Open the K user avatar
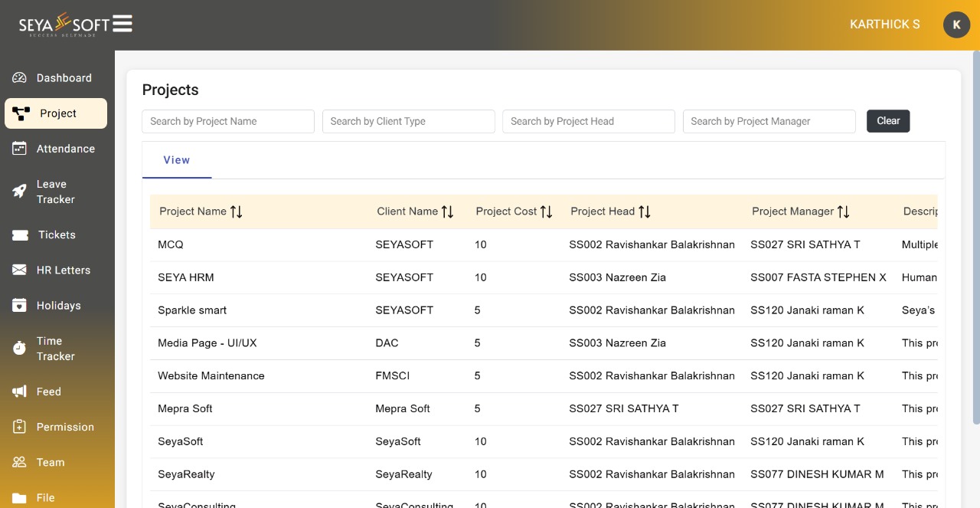980x508 pixels. [x=956, y=25]
